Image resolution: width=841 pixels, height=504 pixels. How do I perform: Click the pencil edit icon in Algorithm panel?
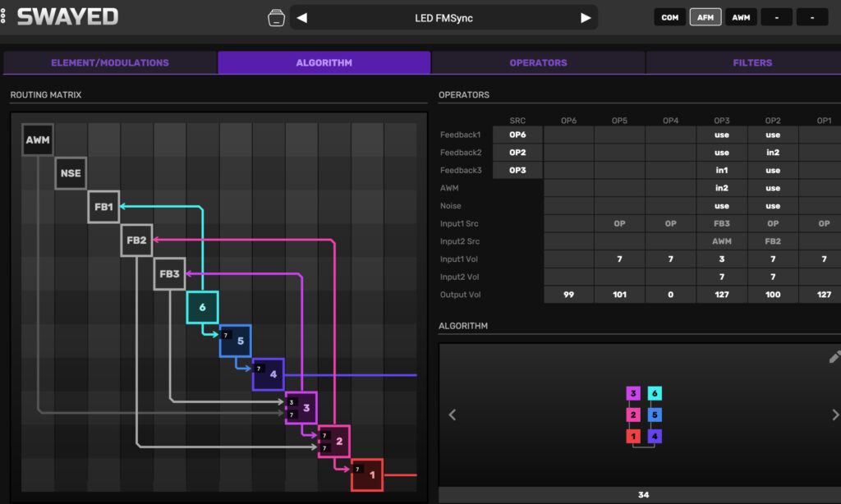(834, 356)
